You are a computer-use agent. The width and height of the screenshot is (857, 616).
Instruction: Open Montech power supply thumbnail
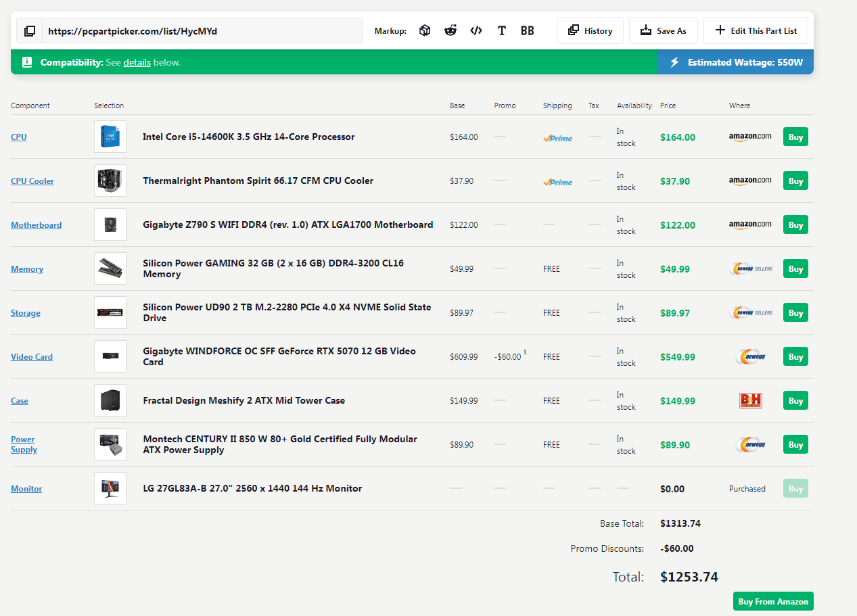(110, 444)
